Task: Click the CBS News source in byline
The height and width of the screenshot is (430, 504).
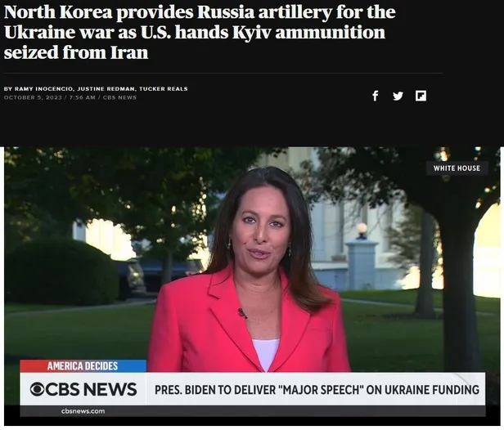Action: (x=119, y=97)
